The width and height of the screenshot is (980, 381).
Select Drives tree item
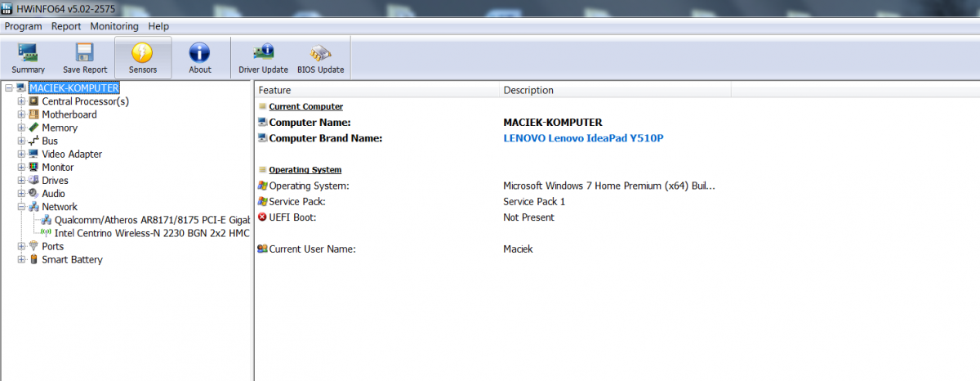[56, 181]
